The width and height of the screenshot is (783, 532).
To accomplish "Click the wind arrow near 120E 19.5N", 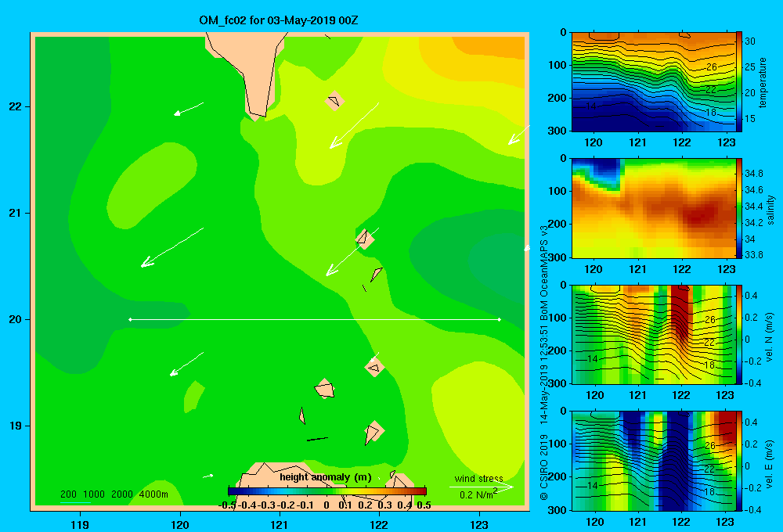I will [x=186, y=364].
